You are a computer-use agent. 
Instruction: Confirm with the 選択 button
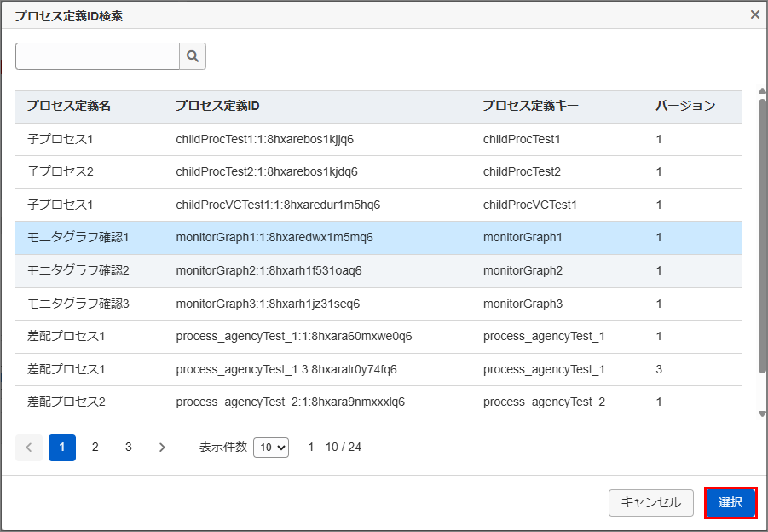pos(730,503)
